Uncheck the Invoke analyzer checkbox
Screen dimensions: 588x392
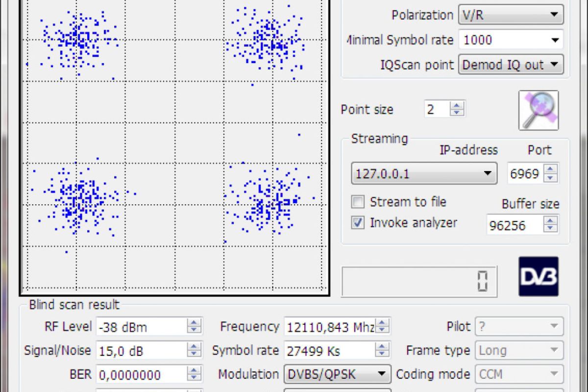pyautogui.click(x=358, y=223)
